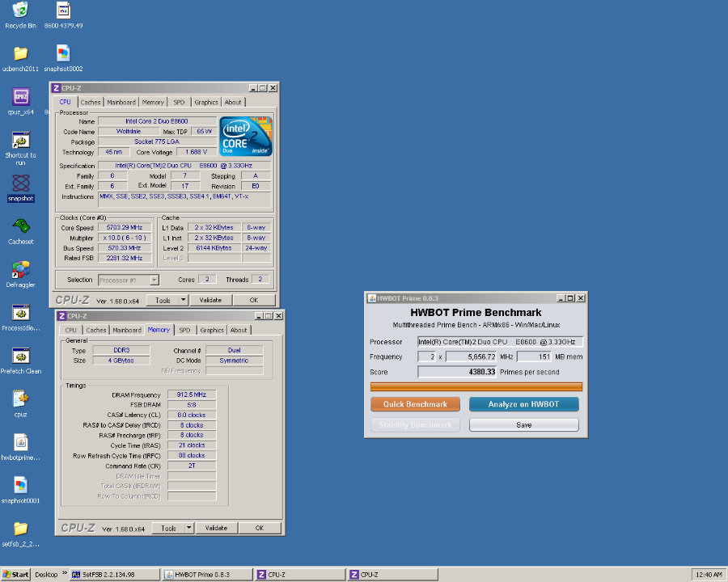
Task: Click Tools button in lower CPU-Z window
Action: [x=168, y=528]
